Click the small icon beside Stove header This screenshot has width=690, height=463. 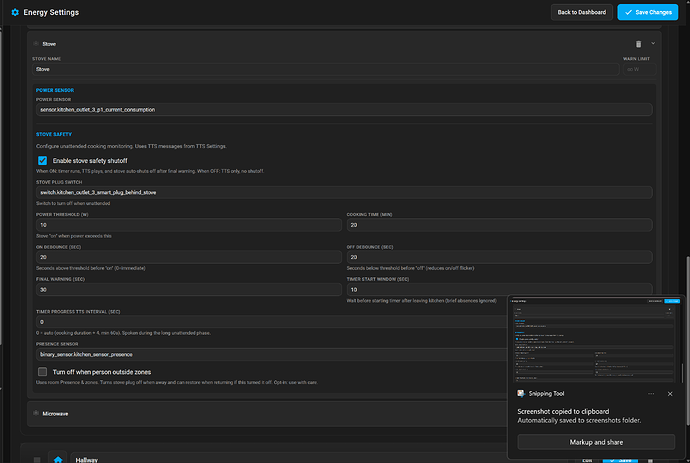point(36,44)
